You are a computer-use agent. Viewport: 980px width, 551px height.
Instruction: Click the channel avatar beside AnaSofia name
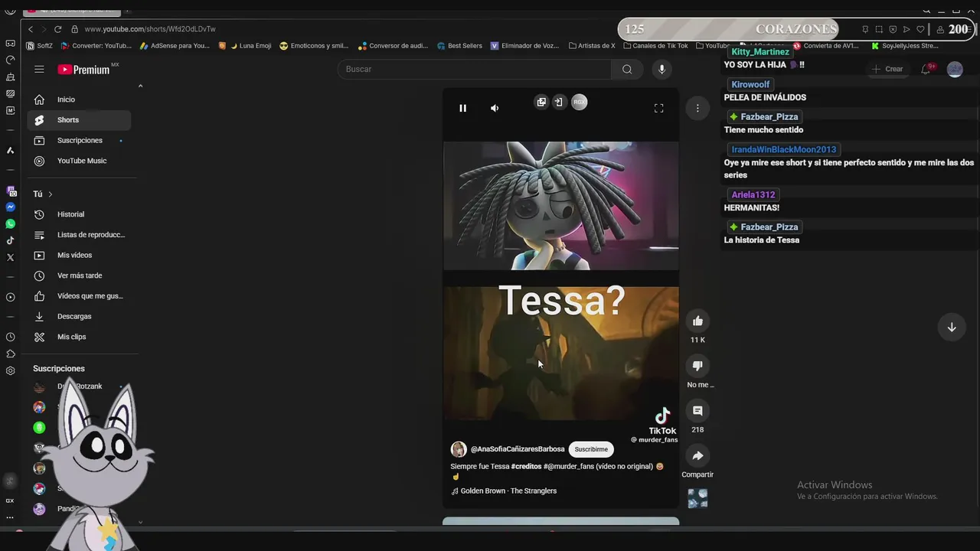(459, 449)
